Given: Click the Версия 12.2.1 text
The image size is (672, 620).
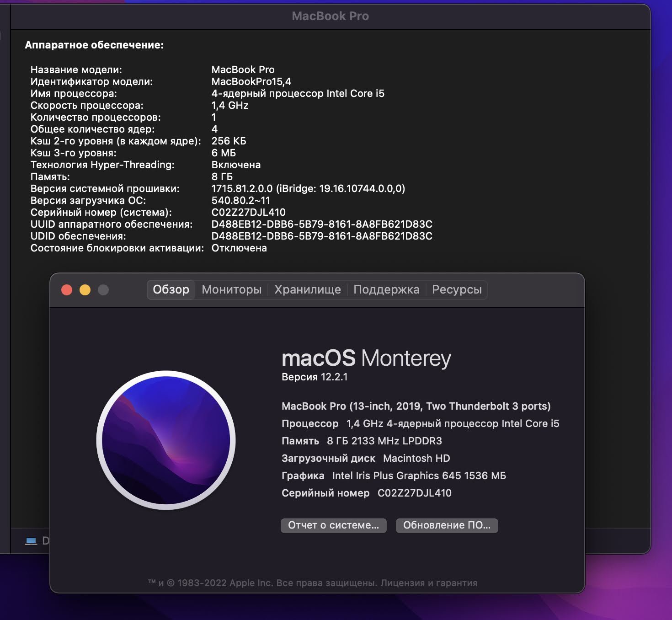Looking at the screenshot, I should coord(315,377).
